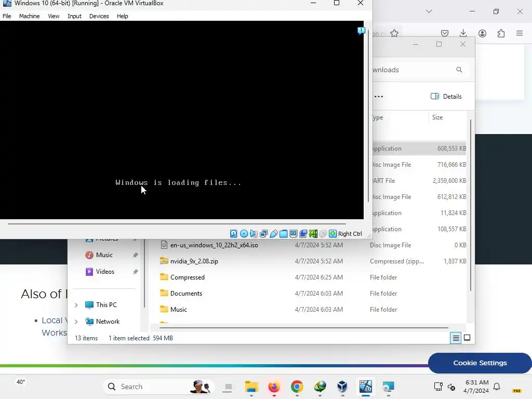The height and width of the screenshot is (399, 532).
Task: Open Internet Download Manager taskbar icon
Action: 320,387
